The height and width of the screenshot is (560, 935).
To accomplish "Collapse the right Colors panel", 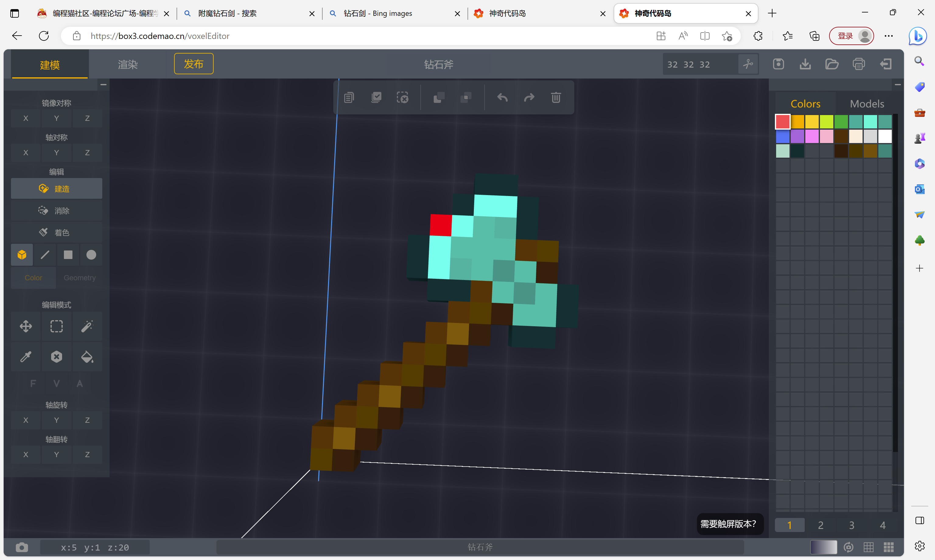I will [x=898, y=85].
